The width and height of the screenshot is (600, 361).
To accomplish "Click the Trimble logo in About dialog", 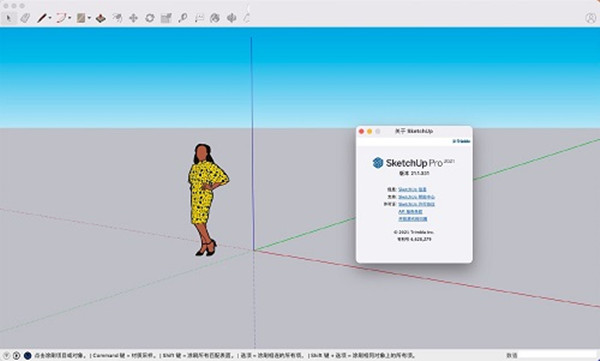I will (x=461, y=141).
